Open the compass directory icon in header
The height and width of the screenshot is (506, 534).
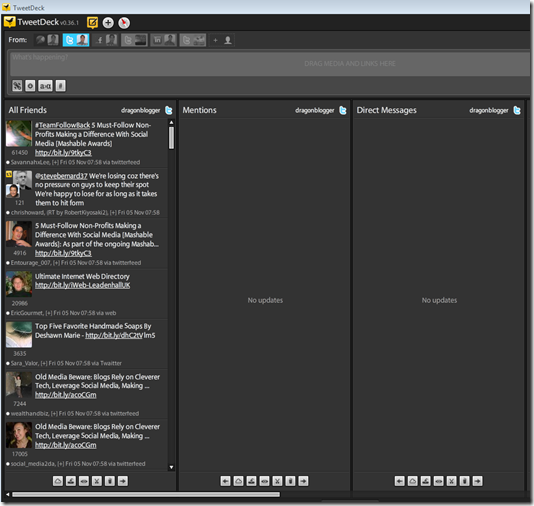[124, 23]
